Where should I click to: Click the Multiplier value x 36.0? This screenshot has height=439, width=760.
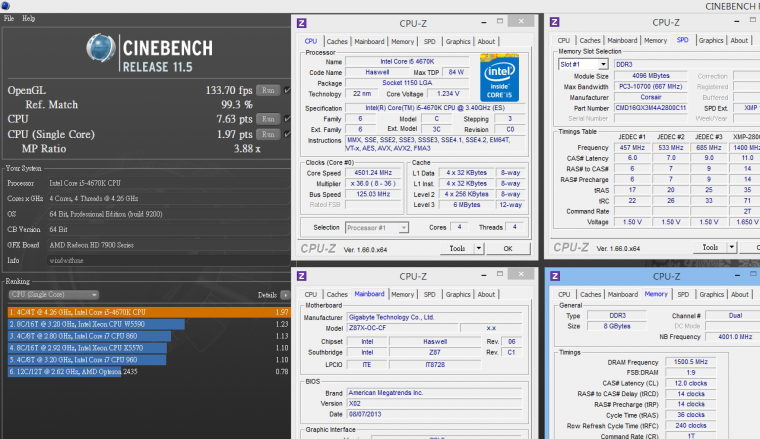tap(373, 184)
